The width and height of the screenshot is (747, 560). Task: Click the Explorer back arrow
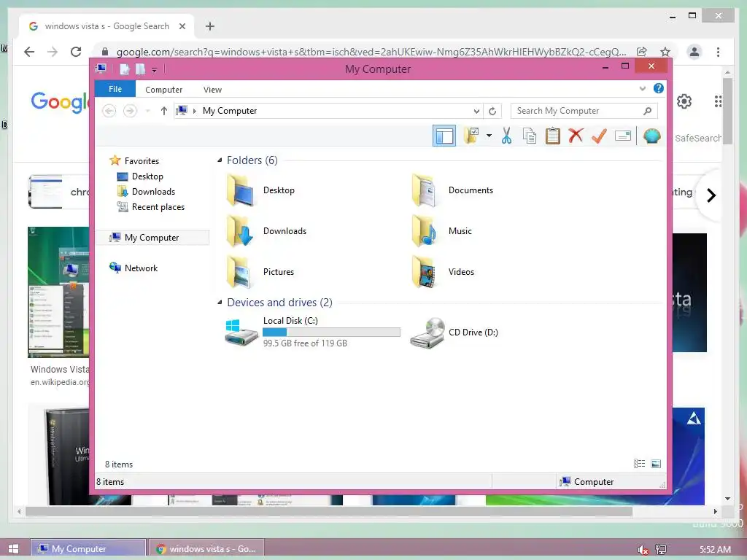coord(109,111)
